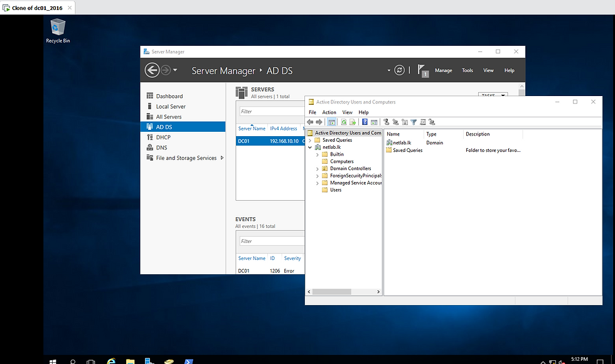Expand the Domain Controllers node
The width and height of the screenshot is (615, 364).
(x=318, y=169)
